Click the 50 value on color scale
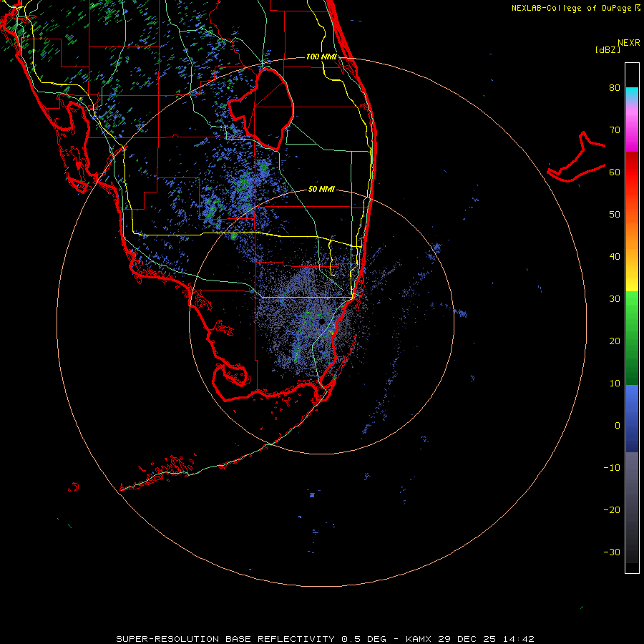 615,215
